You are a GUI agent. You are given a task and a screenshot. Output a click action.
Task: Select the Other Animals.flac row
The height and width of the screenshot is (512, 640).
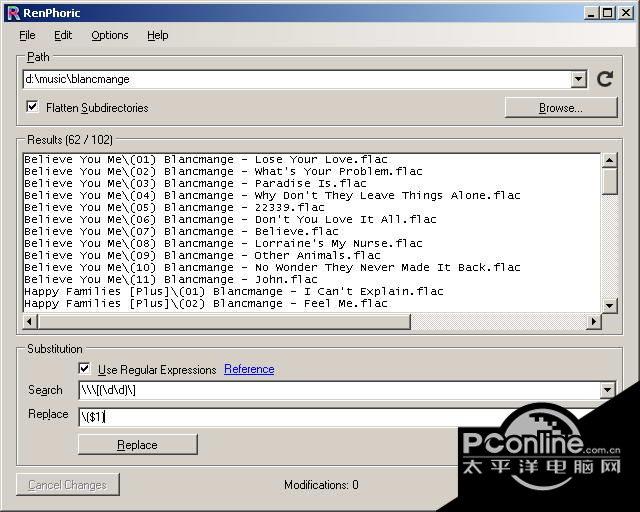click(x=312, y=255)
